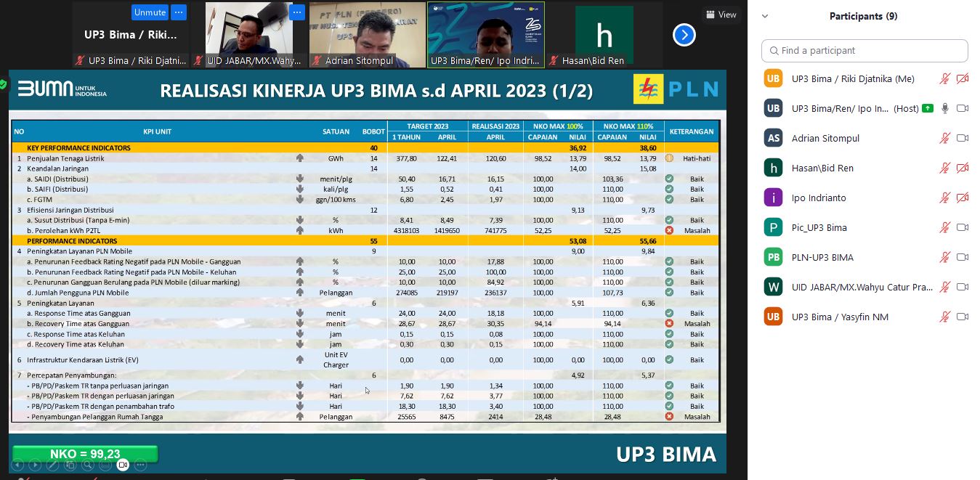Open more options on Riki Djatnika's video tile
This screenshot has width=980, height=480.
(179, 12)
